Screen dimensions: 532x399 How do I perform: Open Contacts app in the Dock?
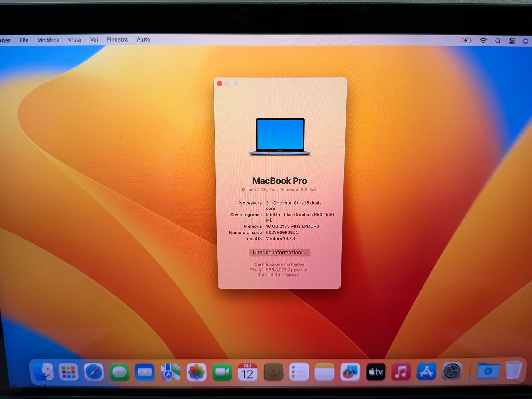click(x=273, y=372)
